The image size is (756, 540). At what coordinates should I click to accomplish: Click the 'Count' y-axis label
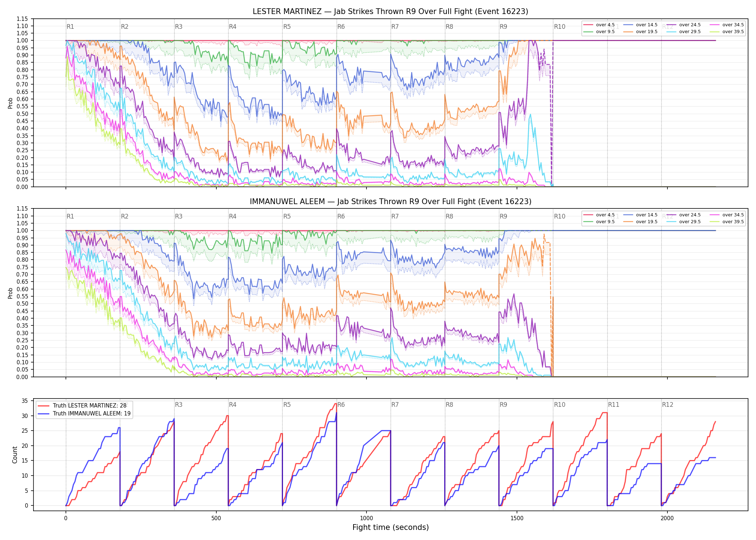[x=15, y=455]
